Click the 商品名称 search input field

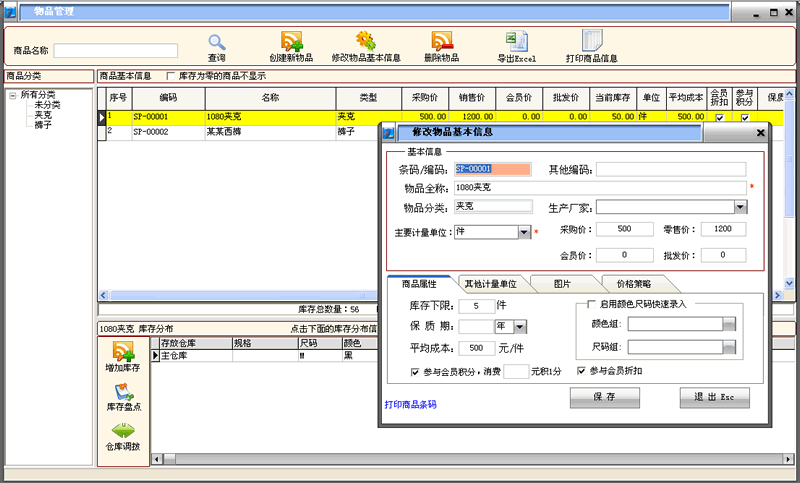[x=116, y=50]
